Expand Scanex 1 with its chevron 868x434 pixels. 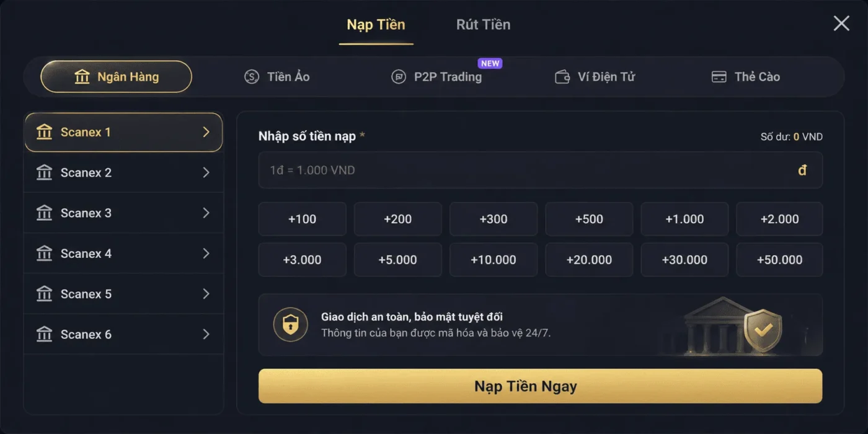click(207, 132)
